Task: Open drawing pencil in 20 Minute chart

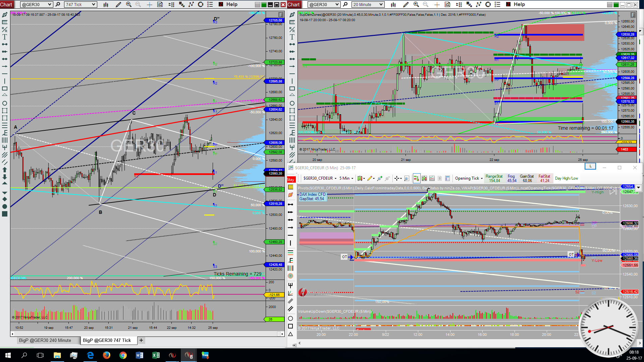Action: (406, 4)
